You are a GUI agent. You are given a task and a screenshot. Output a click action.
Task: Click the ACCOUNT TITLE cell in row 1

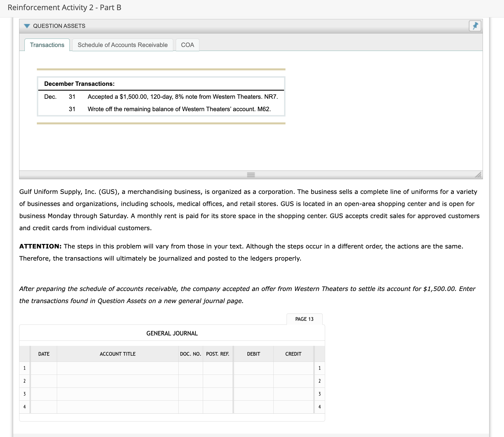(x=117, y=368)
